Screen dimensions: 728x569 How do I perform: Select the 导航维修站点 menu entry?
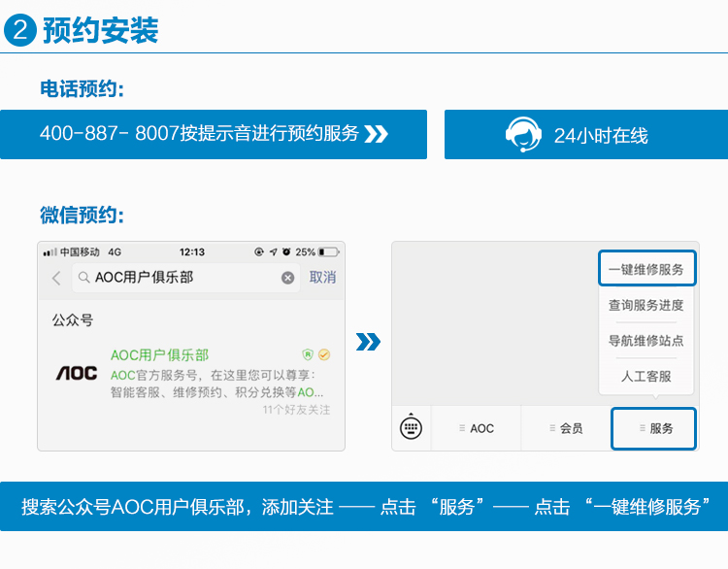(646, 341)
